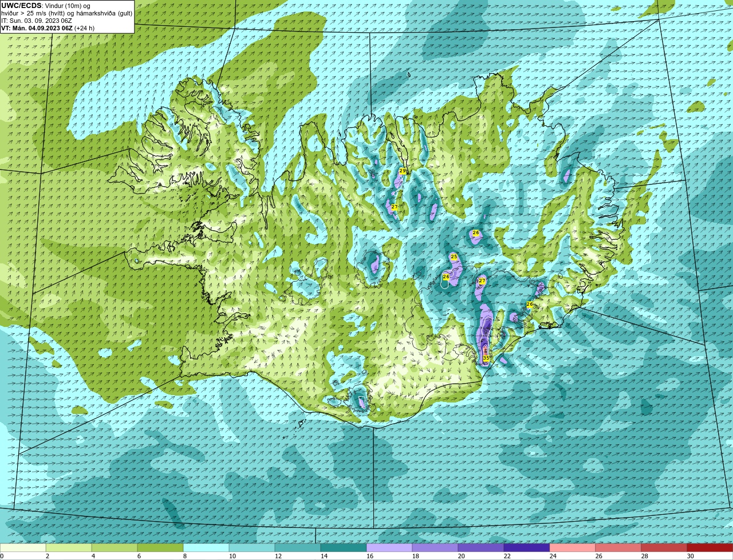Pick the 12–14 m/s teal legend swatch
The width and height of the screenshot is (733, 560).
click(298, 547)
